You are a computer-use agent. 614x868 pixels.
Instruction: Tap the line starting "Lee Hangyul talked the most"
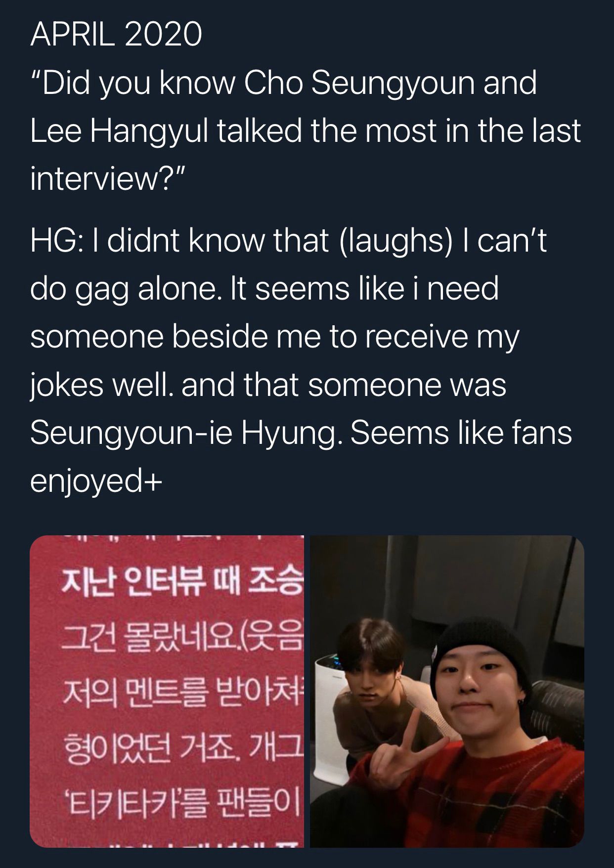[305, 130]
